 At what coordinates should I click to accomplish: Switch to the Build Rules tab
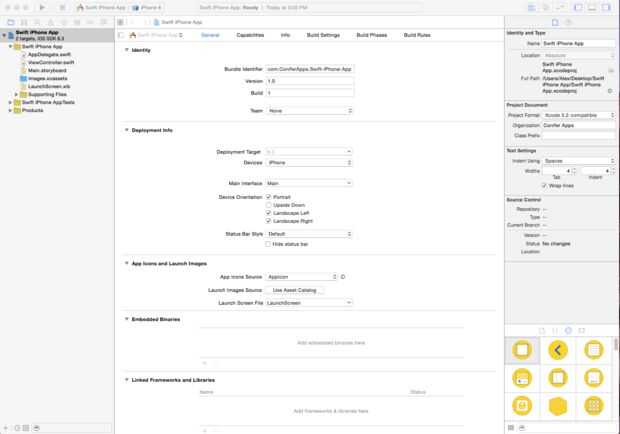(x=417, y=35)
